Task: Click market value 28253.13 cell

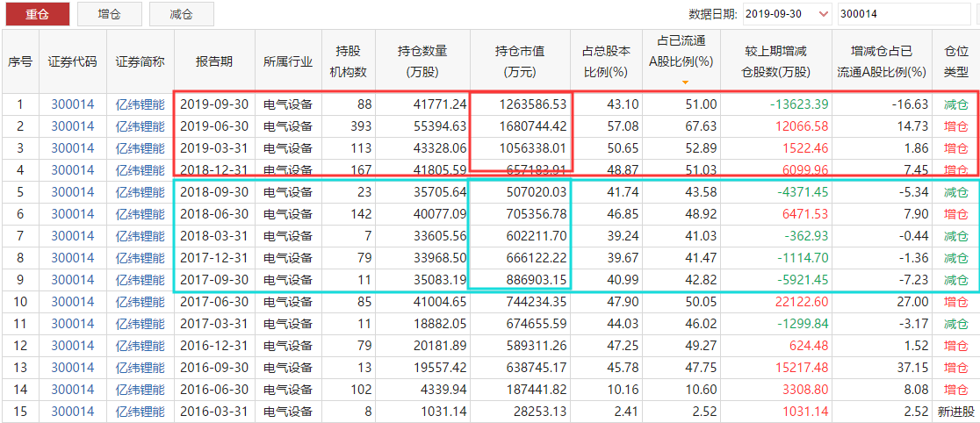Action: coord(519,412)
